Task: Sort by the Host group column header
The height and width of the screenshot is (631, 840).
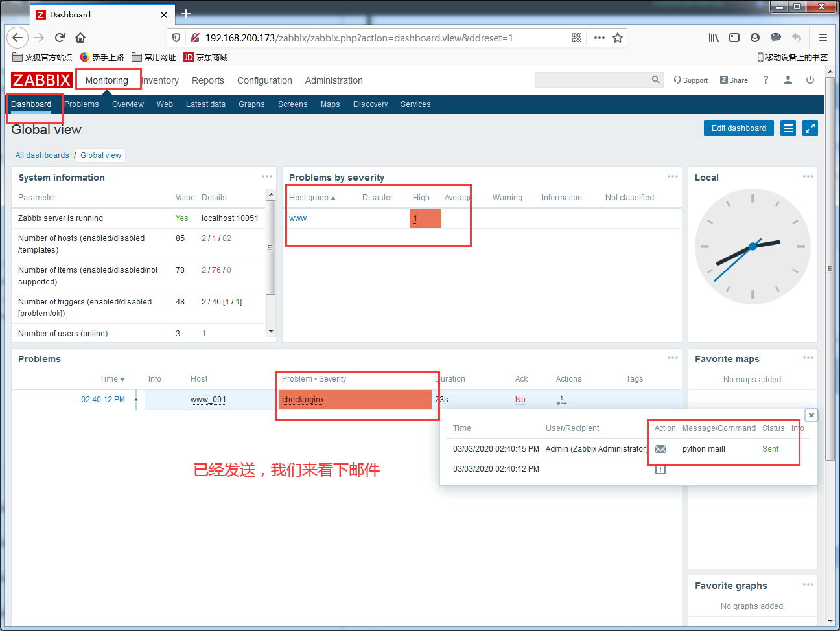Action: point(312,198)
